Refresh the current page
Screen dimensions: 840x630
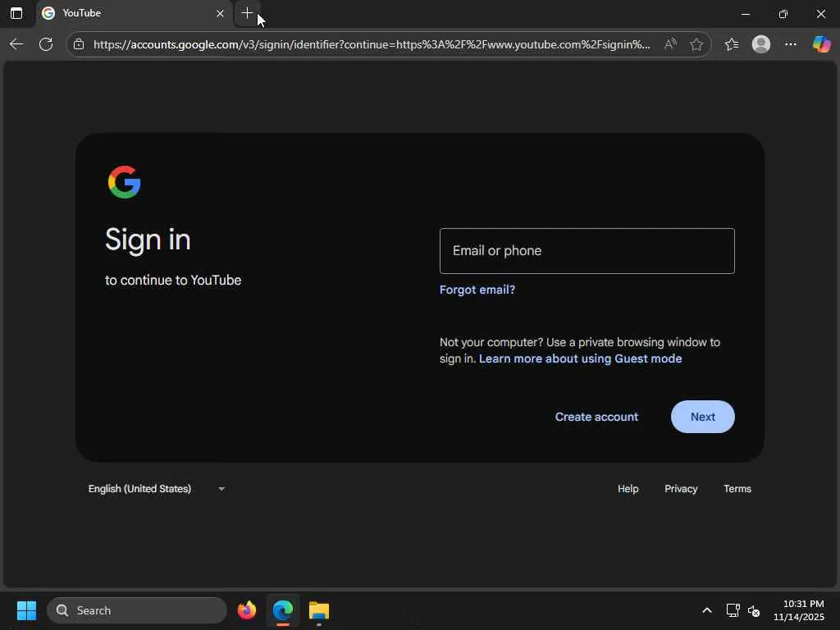(46, 44)
